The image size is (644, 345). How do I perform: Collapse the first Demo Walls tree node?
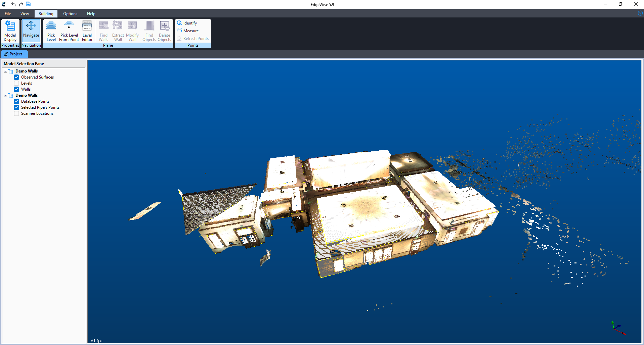click(5, 71)
